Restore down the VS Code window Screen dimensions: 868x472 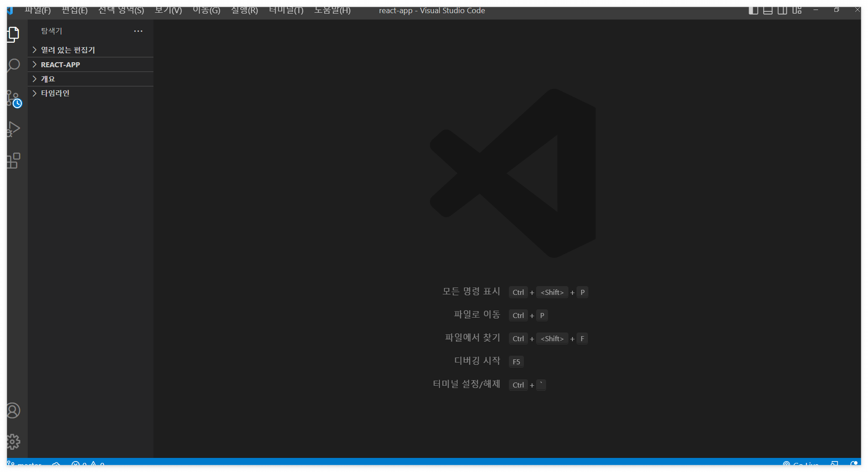(837, 10)
